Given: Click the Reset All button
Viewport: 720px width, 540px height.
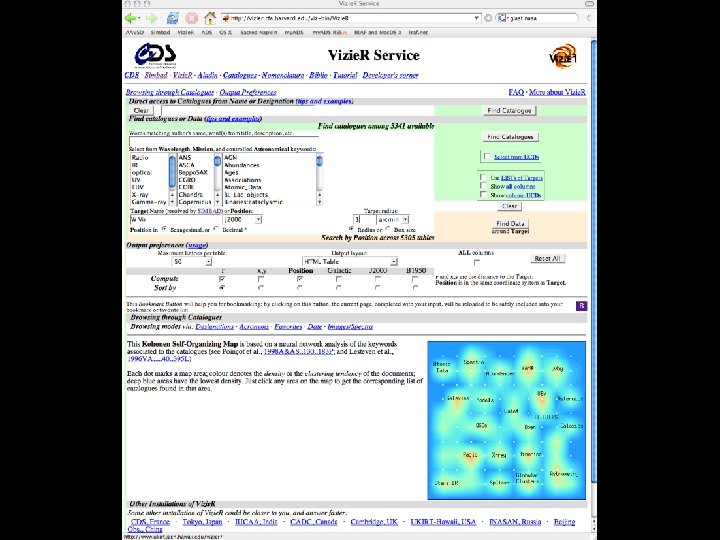Looking at the screenshot, I should point(547,259).
